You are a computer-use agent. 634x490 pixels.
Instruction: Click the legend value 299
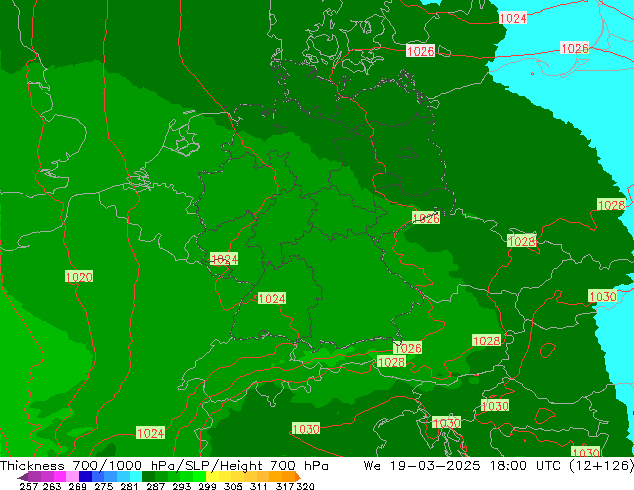coord(207,486)
